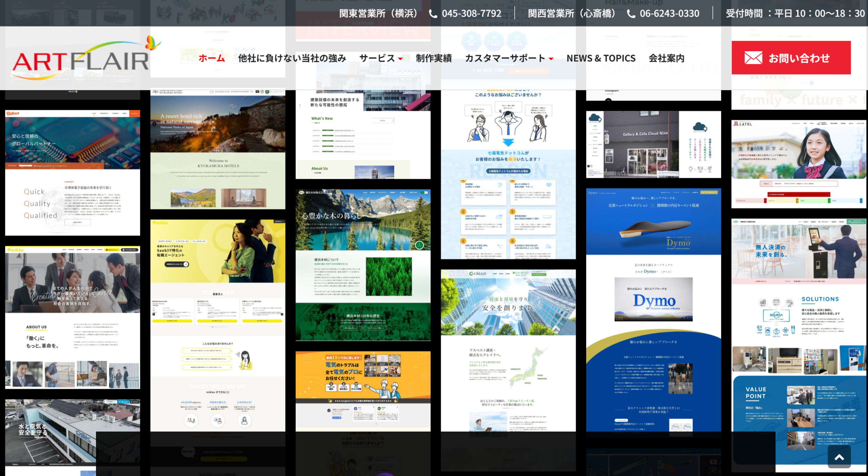Open the 制作実績 menu item

click(434, 58)
